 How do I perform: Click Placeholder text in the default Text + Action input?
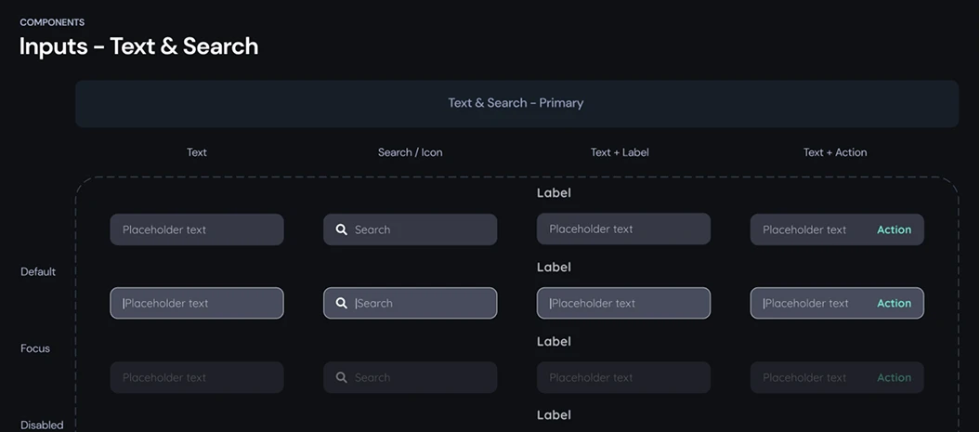click(x=804, y=229)
